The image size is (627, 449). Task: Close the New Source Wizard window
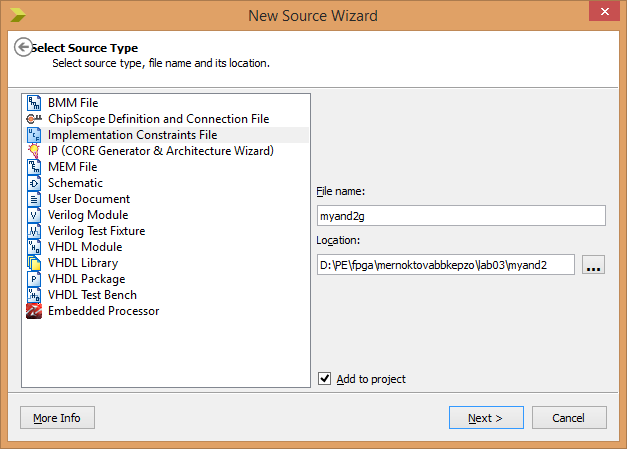(x=604, y=12)
